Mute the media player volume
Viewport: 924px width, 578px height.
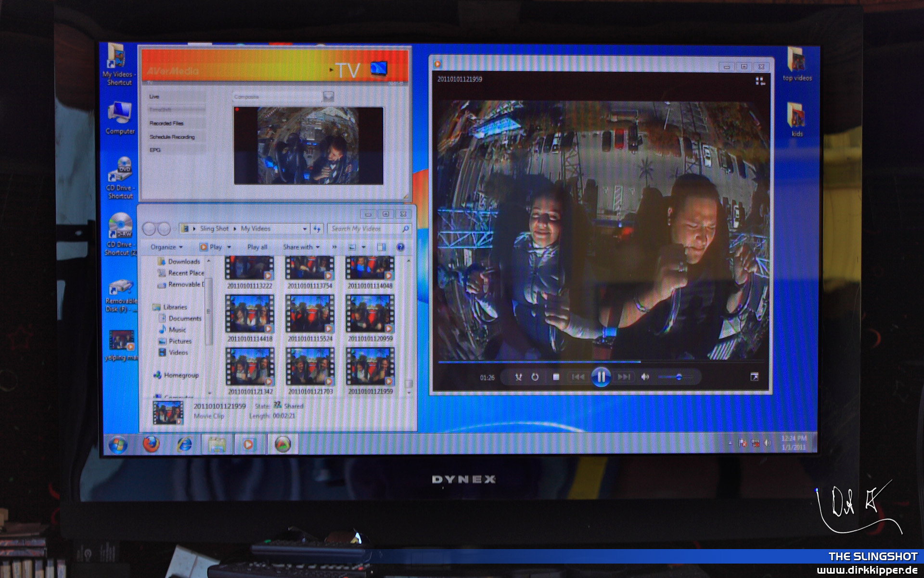tap(645, 377)
